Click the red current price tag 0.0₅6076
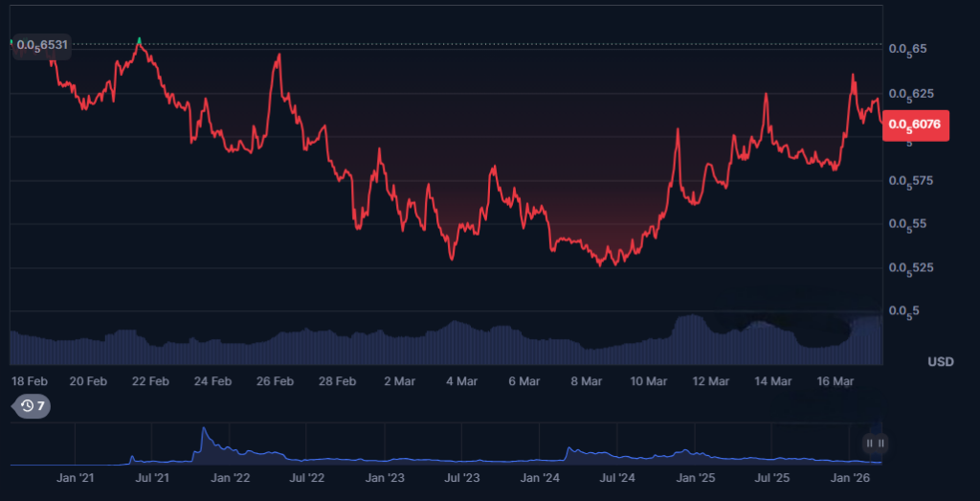The width and height of the screenshot is (980, 501). click(x=917, y=124)
